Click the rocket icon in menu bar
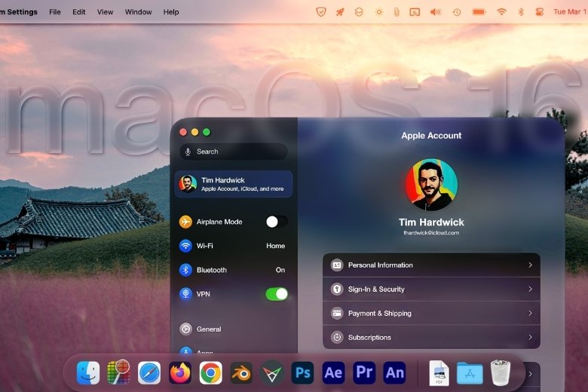The width and height of the screenshot is (588, 392). coord(340,12)
